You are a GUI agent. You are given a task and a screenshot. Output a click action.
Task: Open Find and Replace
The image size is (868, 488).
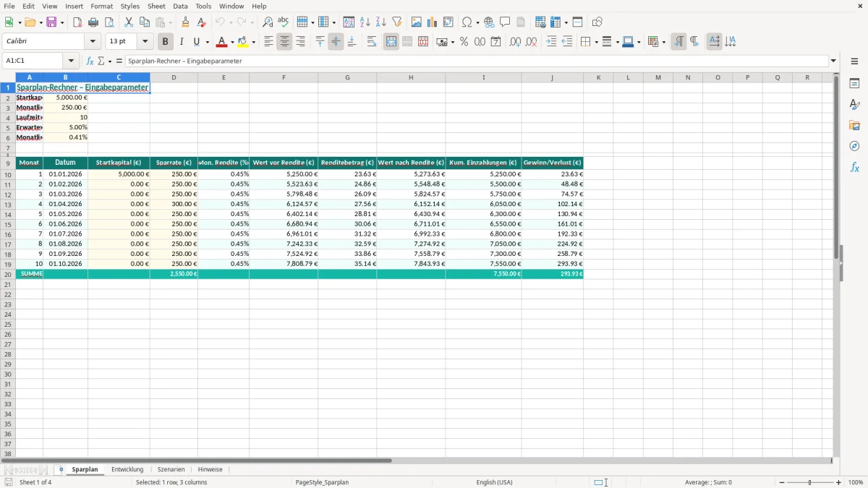tap(268, 22)
